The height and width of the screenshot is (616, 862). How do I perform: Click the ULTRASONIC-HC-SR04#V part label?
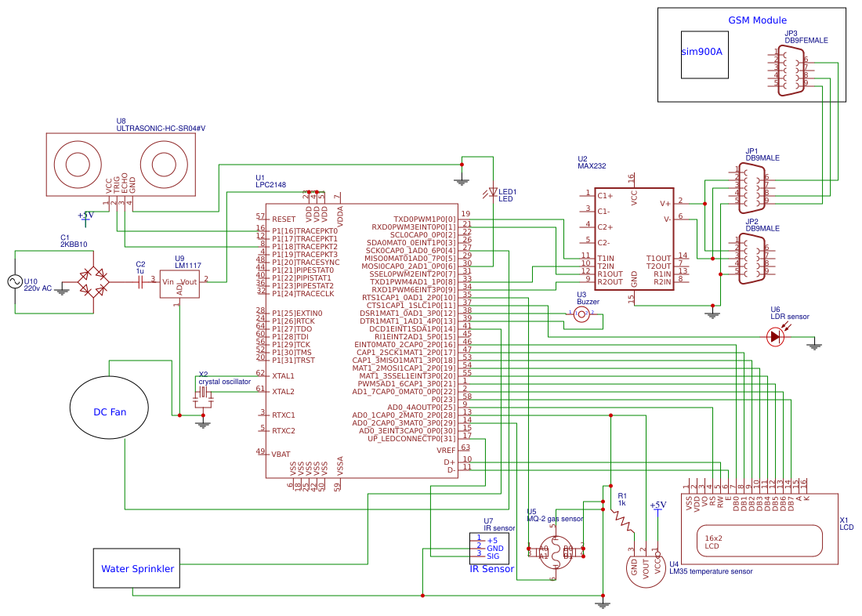161,129
